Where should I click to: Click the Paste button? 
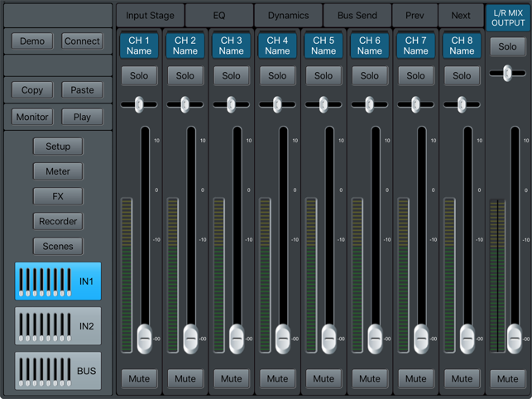[x=82, y=90]
